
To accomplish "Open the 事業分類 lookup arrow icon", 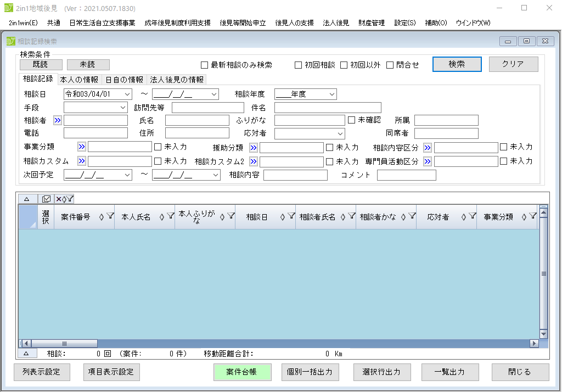I will tap(82, 147).
